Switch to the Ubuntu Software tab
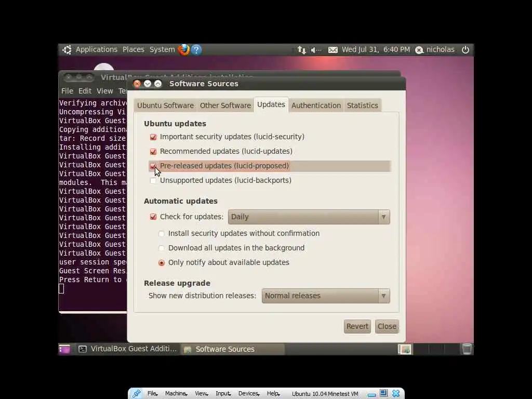 pos(165,105)
